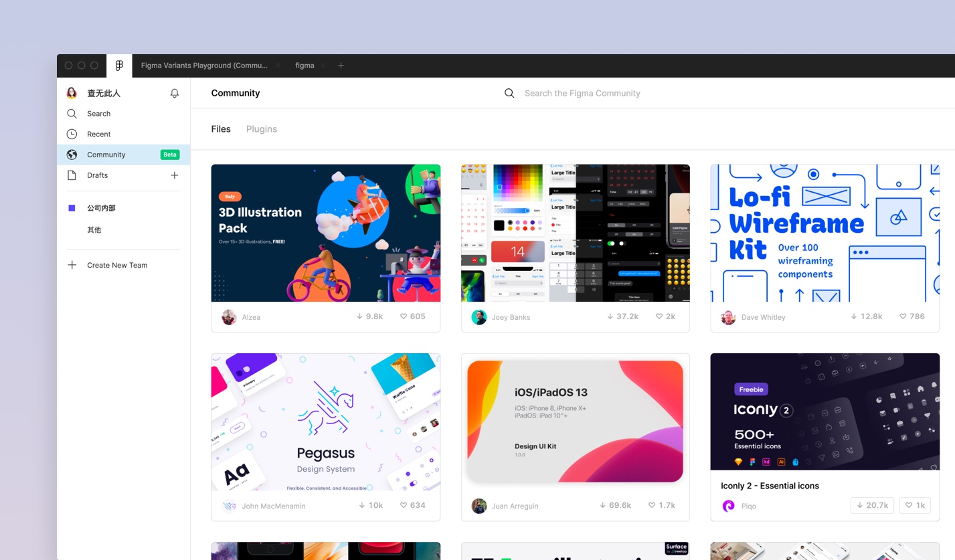Click the green Beta badge
955x560 pixels.
coord(170,155)
